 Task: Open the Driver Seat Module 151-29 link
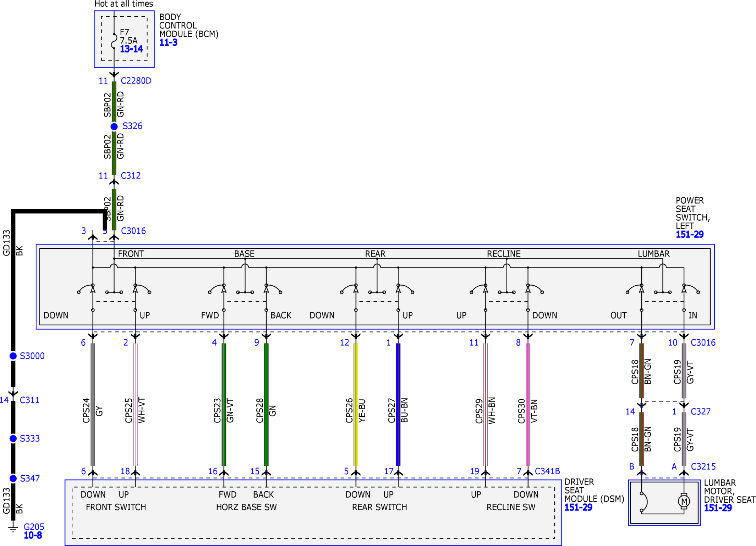pyautogui.click(x=579, y=508)
